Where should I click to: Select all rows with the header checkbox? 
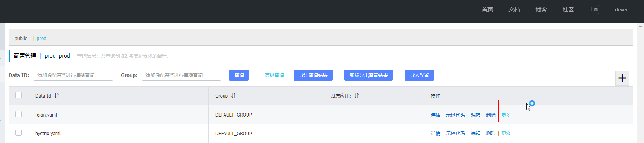(19, 95)
